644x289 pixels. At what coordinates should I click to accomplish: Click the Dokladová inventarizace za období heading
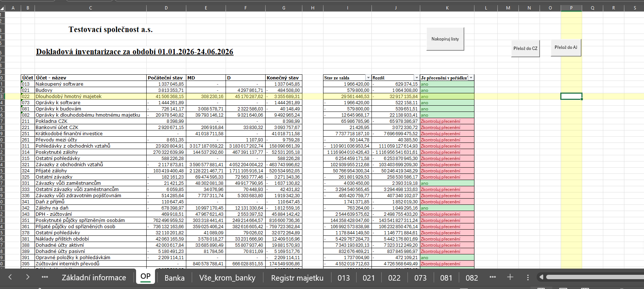coord(135,52)
